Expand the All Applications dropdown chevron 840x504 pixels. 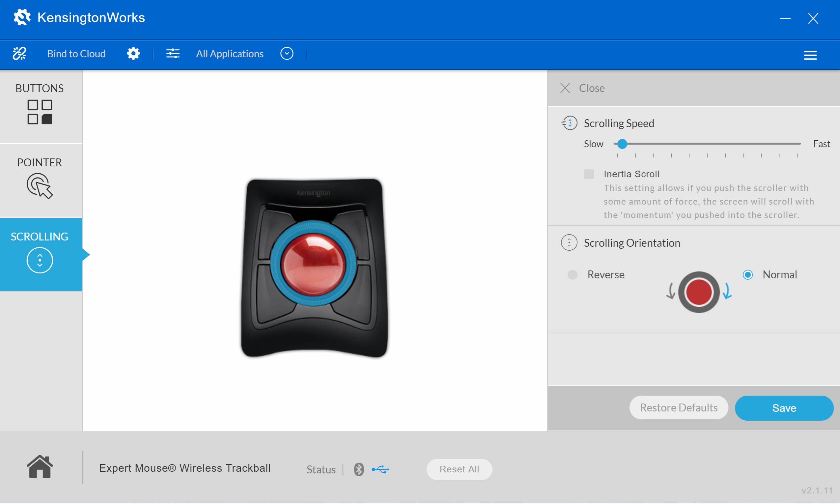tap(287, 54)
